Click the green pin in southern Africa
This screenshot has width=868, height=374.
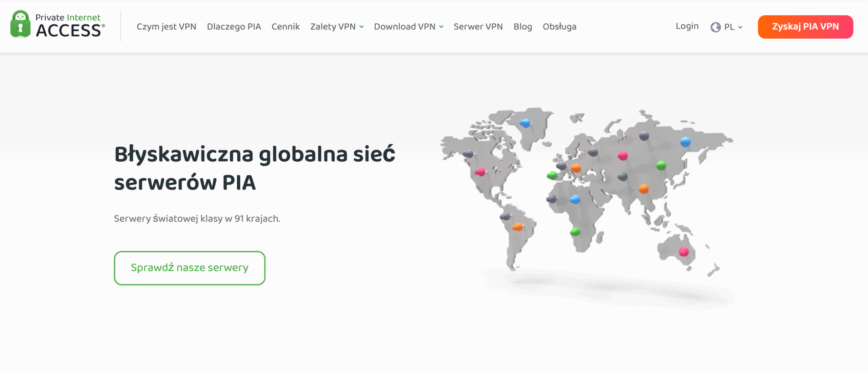575,232
